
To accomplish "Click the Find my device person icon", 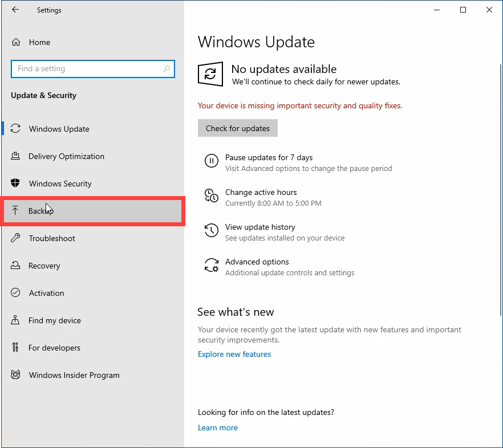I will tap(15, 320).
